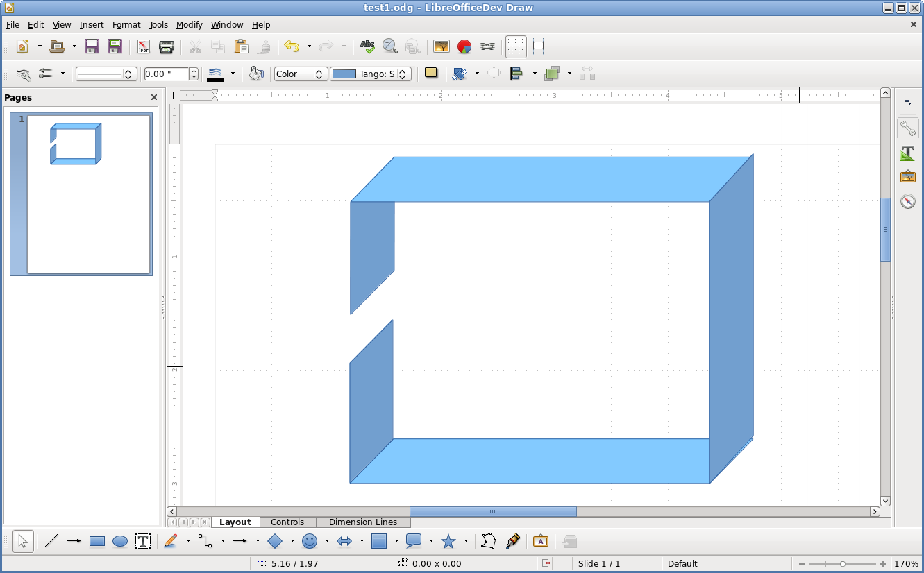Select the Ellipse drawing tool
The height and width of the screenshot is (573, 924).
[120, 542]
